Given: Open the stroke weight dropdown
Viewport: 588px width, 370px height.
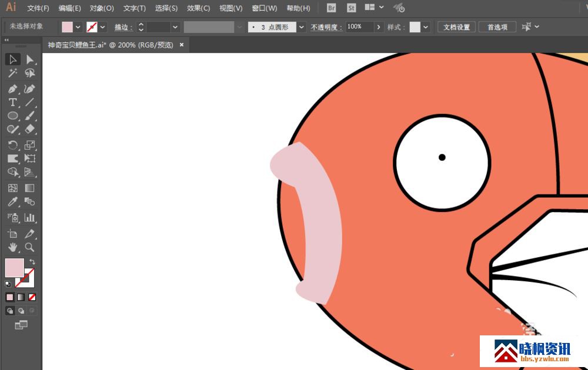Looking at the screenshot, I should tap(175, 27).
